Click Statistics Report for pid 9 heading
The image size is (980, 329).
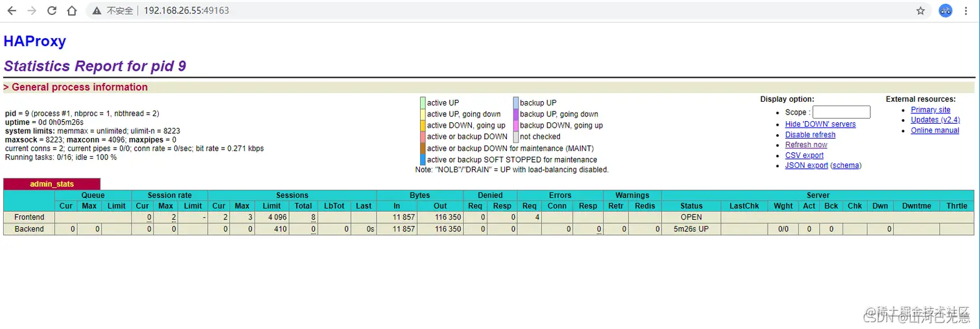pos(95,66)
